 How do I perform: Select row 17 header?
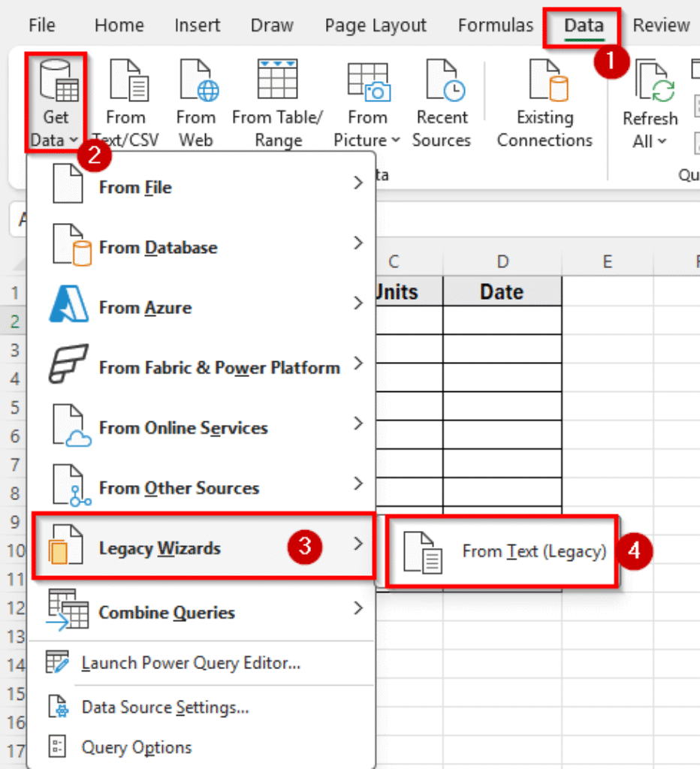click(15, 751)
